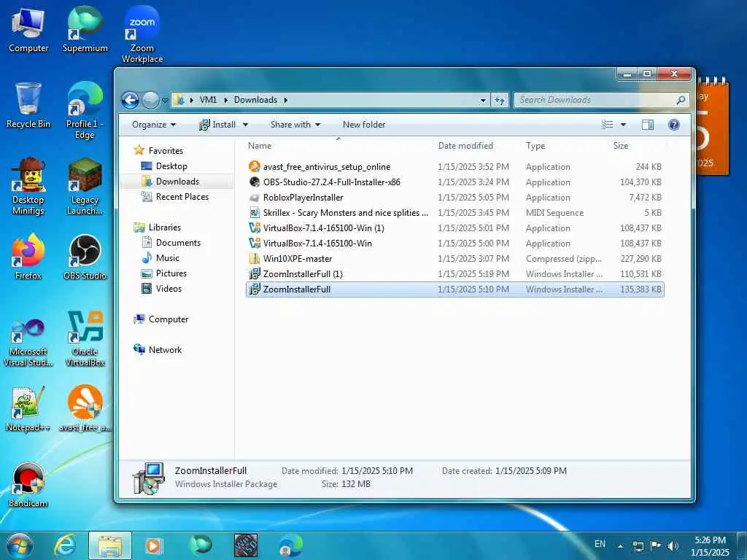Open Explorer Help question mark

click(x=673, y=125)
